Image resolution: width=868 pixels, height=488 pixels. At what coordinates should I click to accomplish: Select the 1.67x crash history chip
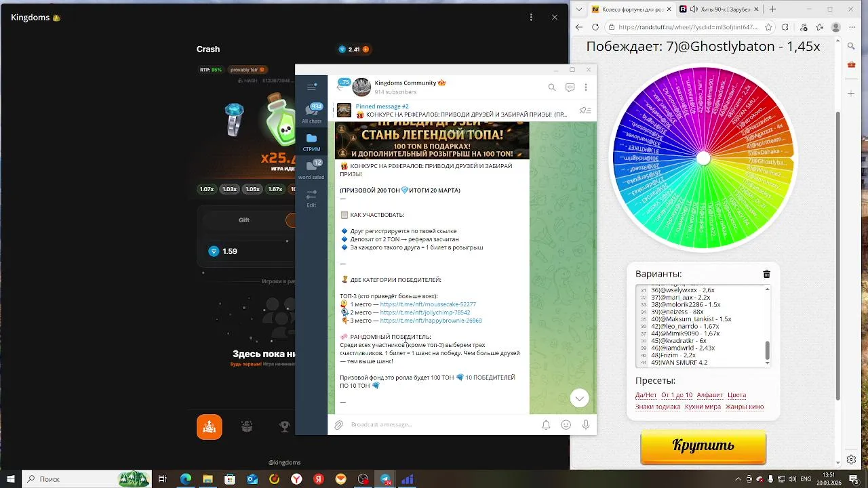275,189
